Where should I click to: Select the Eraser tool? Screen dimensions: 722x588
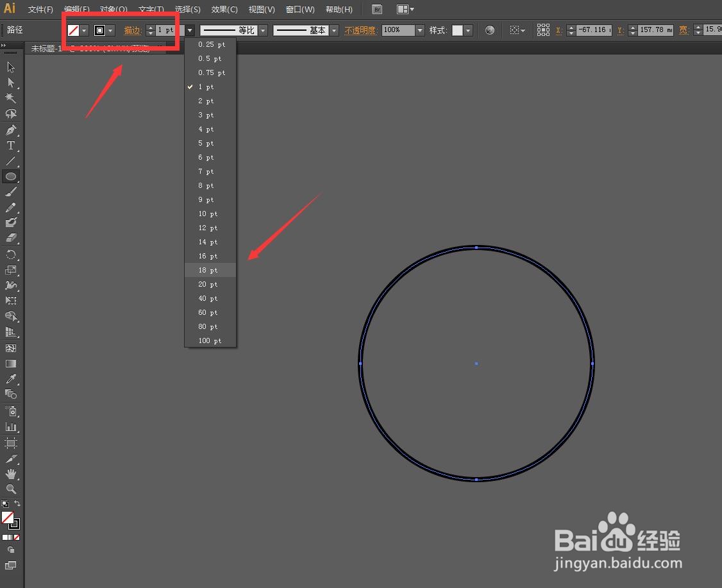11,238
